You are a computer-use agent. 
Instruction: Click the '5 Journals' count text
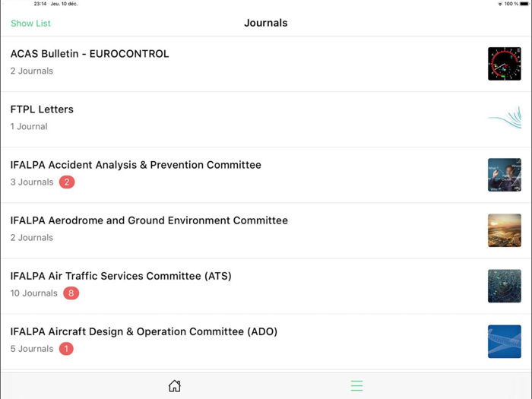32,349
